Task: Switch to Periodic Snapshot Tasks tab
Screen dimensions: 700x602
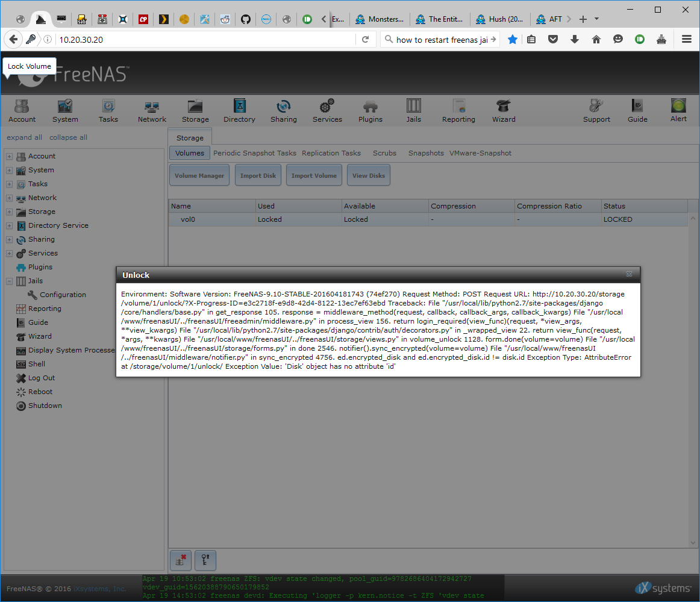Action: click(254, 153)
